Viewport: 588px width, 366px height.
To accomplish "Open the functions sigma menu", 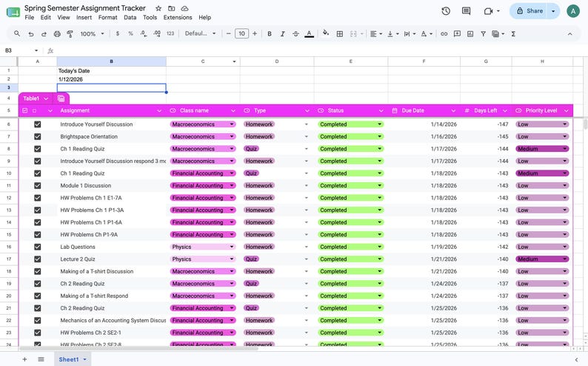I will pos(513,34).
